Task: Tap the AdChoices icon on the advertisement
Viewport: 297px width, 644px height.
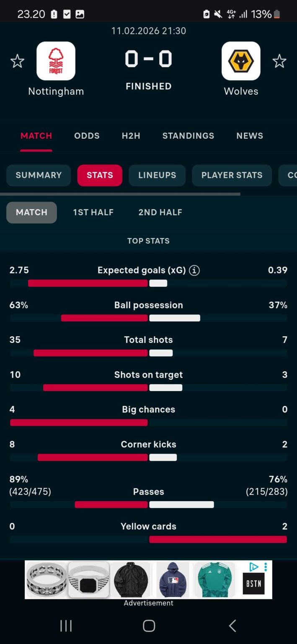Action: pos(254,566)
